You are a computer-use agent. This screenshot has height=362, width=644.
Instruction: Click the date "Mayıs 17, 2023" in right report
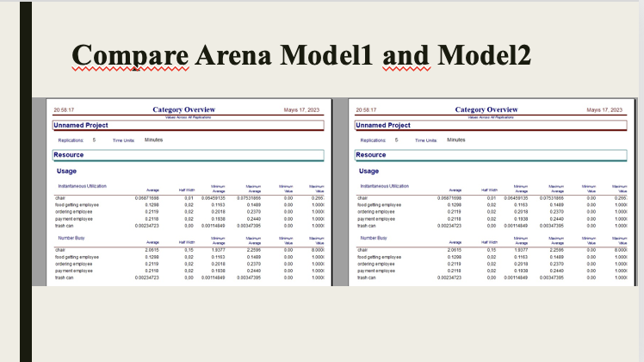604,109
